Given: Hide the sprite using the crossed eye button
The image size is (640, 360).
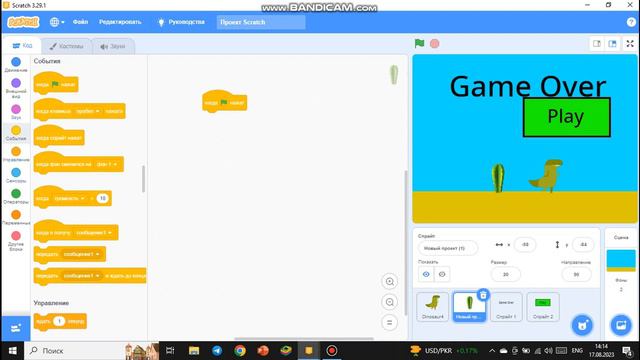Looking at the screenshot, I should tap(442, 274).
